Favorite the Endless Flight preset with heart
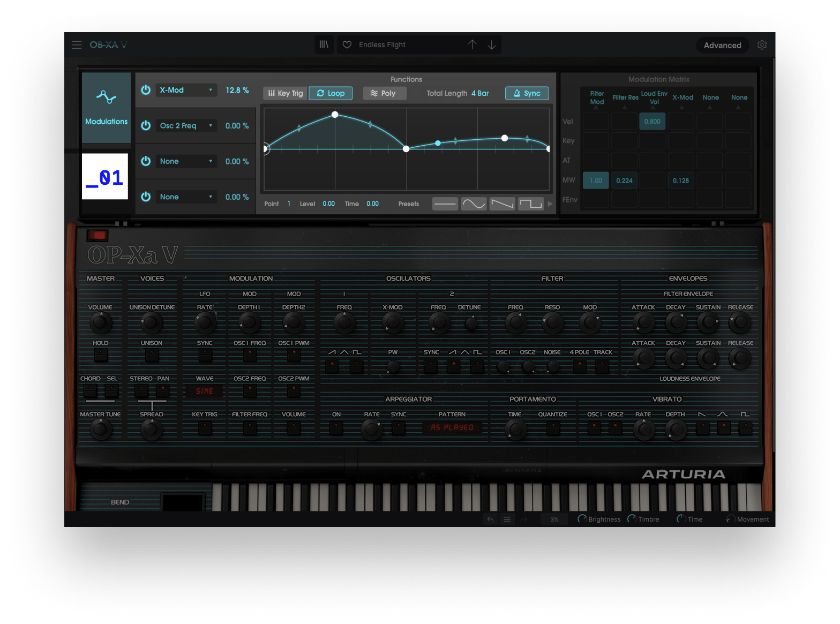The height and width of the screenshot is (624, 840). [347, 45]
